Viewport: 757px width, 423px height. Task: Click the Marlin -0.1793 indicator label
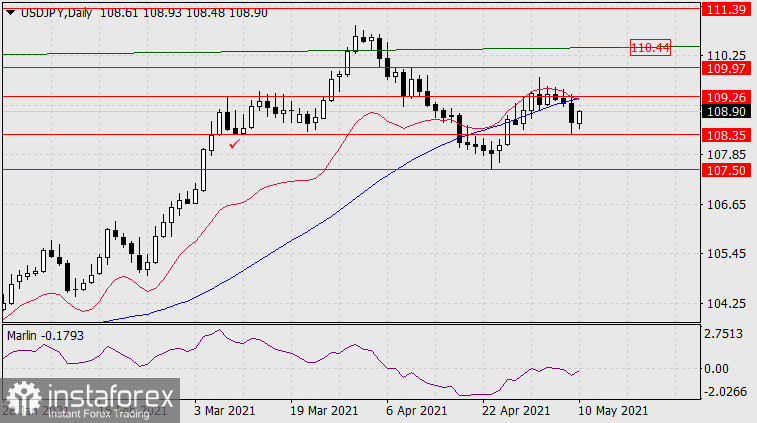pyautogui.click(x=41, y=333)
